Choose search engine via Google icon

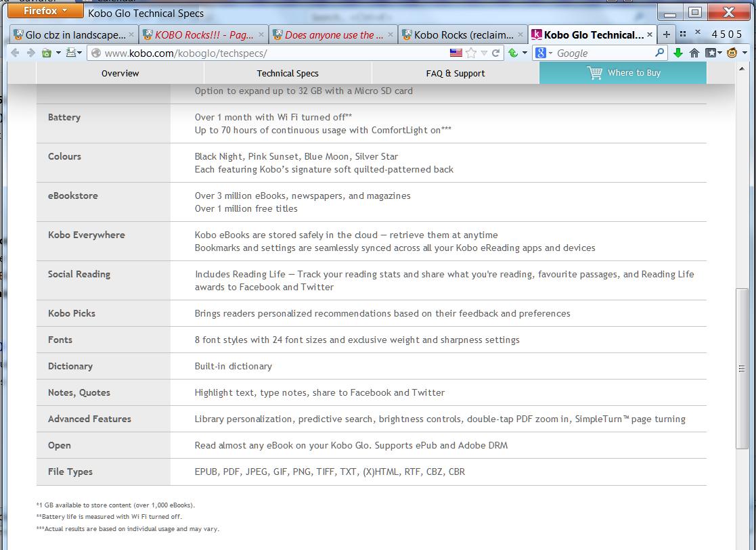541,53
